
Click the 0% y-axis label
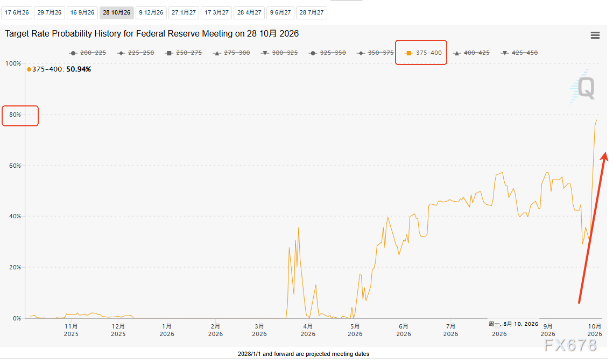point(17,318)
